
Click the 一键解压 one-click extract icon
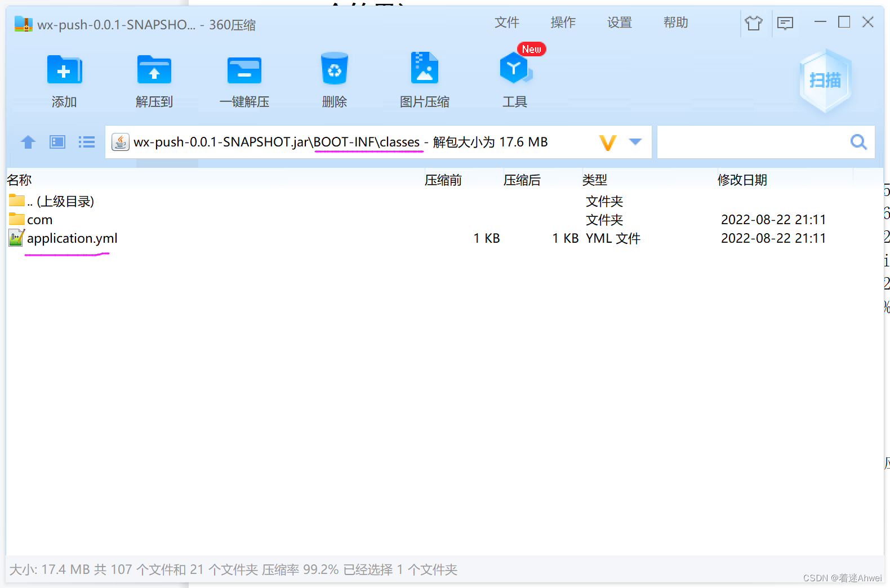pyautogui.click(x=244, y=70)
